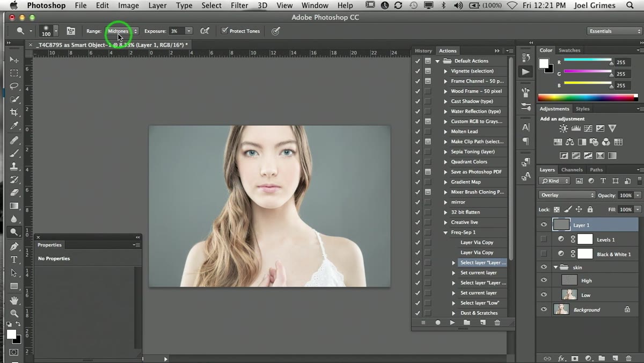Click the color spectrum ramp

point(588,98)
